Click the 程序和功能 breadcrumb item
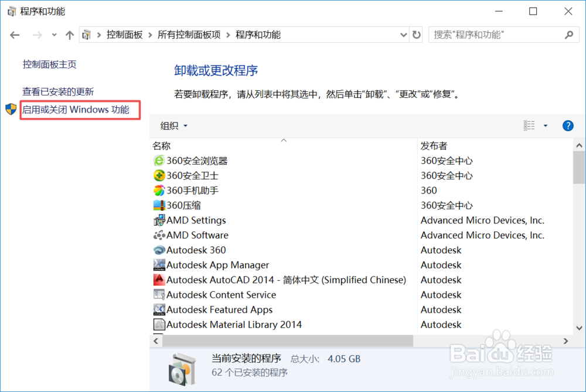This screenshot has width=586, height=392. [x=258, y=35]
